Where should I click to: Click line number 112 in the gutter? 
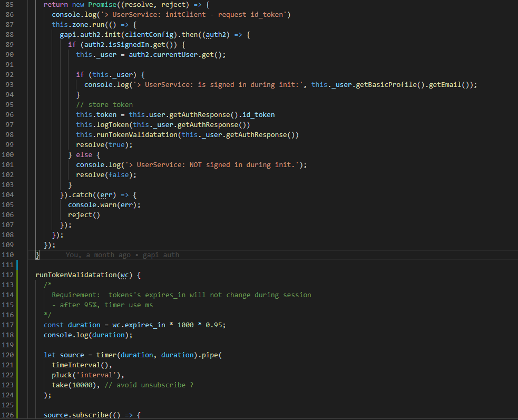pyautogui.click(x=7, y=275)
